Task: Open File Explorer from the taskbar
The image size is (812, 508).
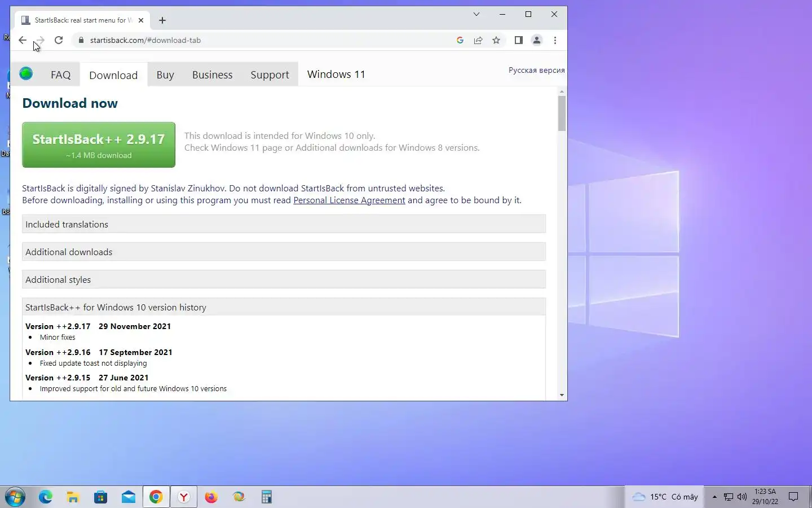Action: pos(73,497)
